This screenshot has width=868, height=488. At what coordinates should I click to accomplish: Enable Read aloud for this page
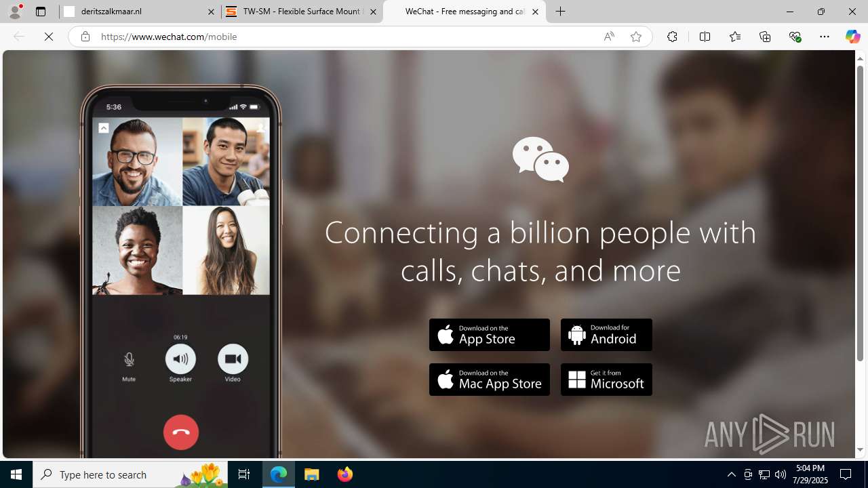[609, 37]
